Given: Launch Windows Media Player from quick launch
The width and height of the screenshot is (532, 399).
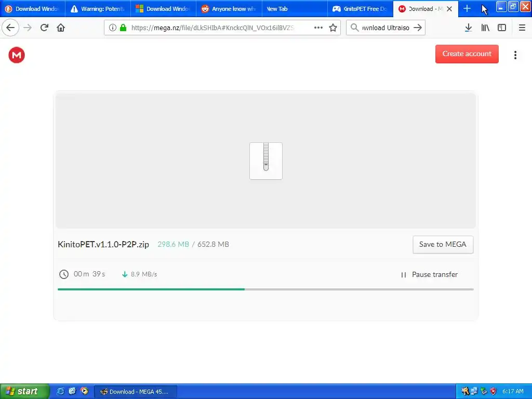Looking at the screenshot, I should (x=84, y=391).
